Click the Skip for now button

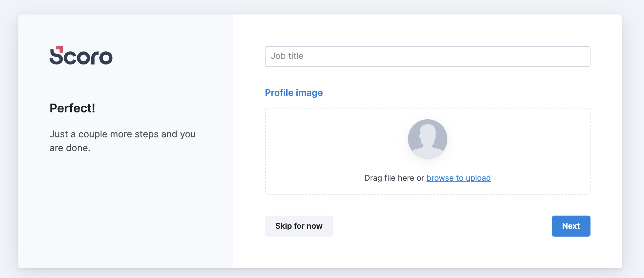(x=299, y=226)
